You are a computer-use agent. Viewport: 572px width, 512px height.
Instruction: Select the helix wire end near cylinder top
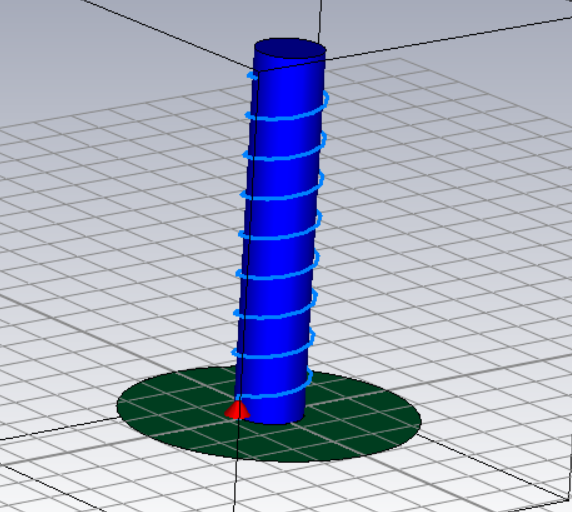pos(252,76)
